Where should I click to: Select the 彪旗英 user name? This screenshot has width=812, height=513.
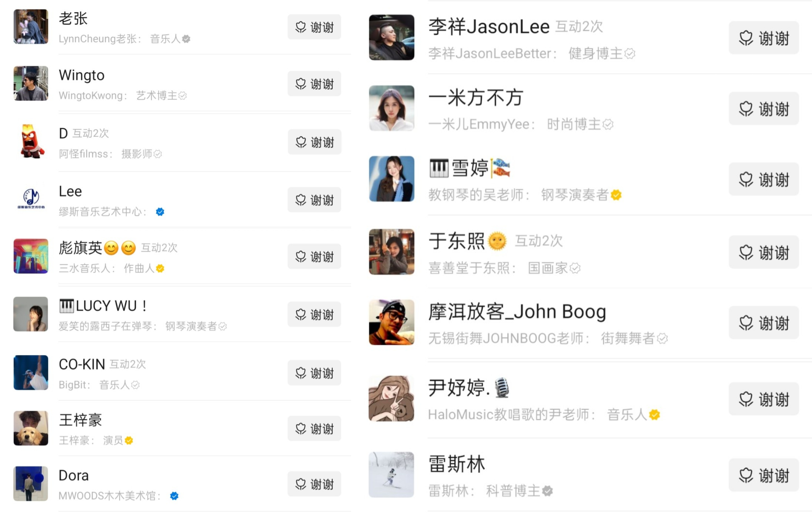[x=80, y=248]
